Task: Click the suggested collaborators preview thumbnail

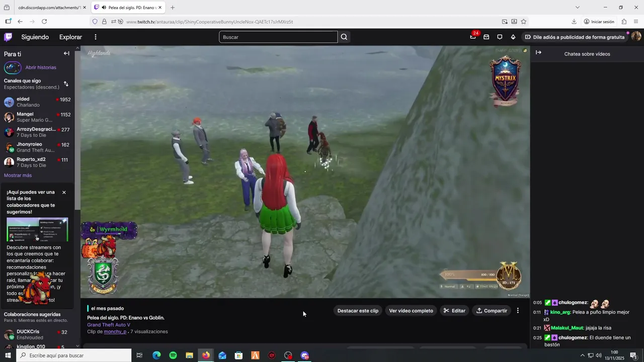Action: coord(37,229)
